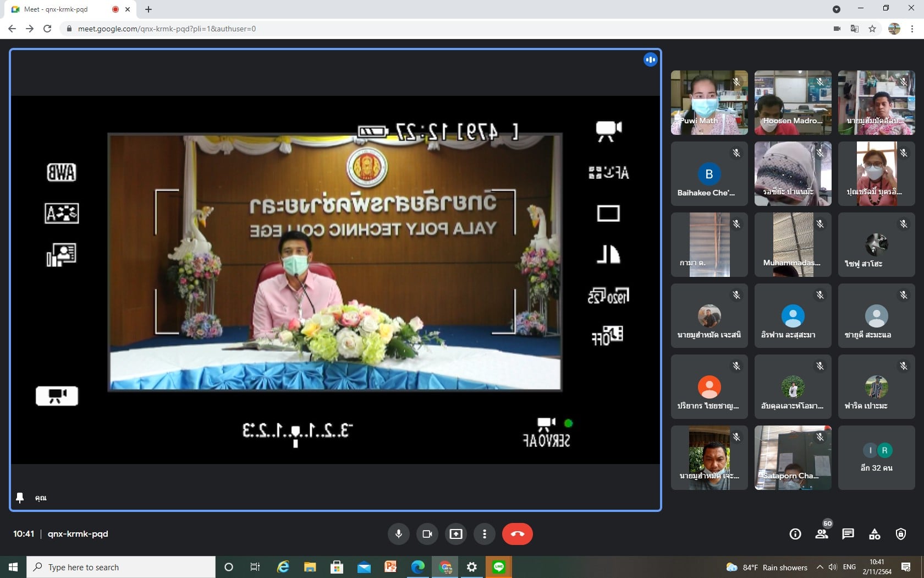
Task: Reload the Meet page
Action: [x=47, y=29]
